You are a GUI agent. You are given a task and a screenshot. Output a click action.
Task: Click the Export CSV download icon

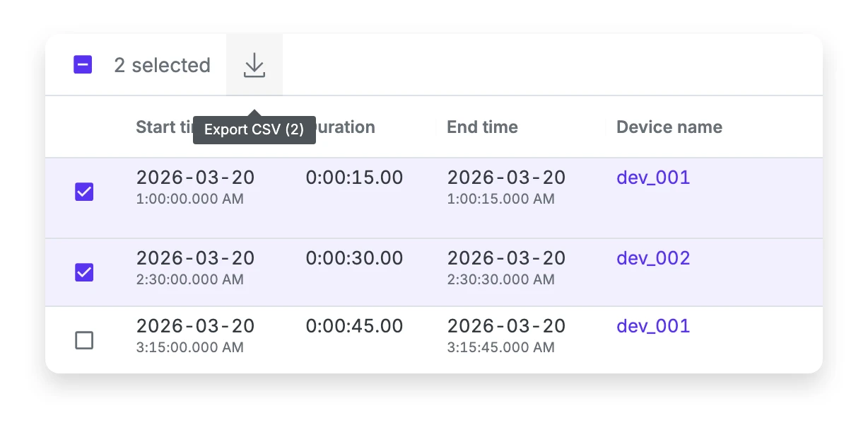[x=254, y=65]
